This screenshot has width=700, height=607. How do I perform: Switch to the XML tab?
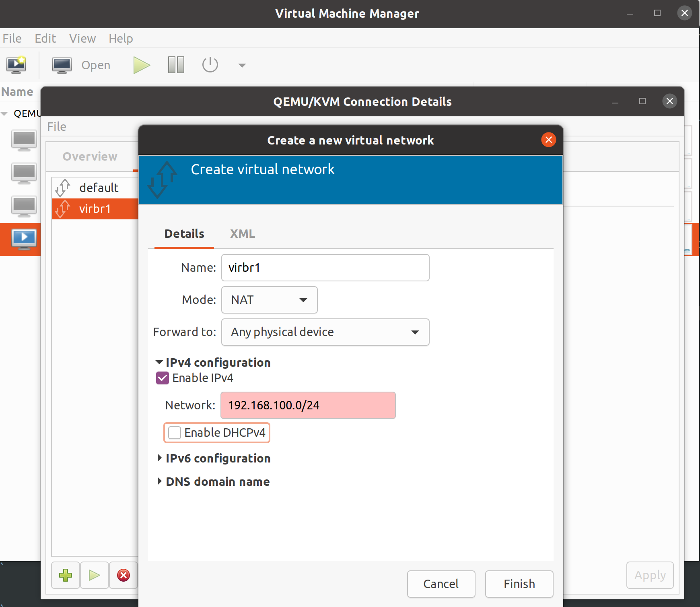coord(243,234)
